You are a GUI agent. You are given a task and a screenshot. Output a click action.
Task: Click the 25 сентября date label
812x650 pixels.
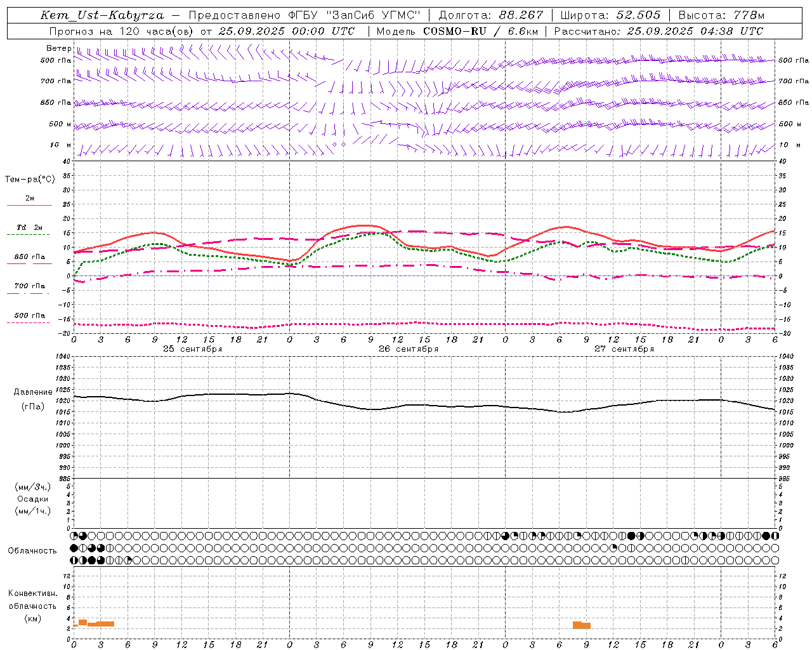(192, 349)
